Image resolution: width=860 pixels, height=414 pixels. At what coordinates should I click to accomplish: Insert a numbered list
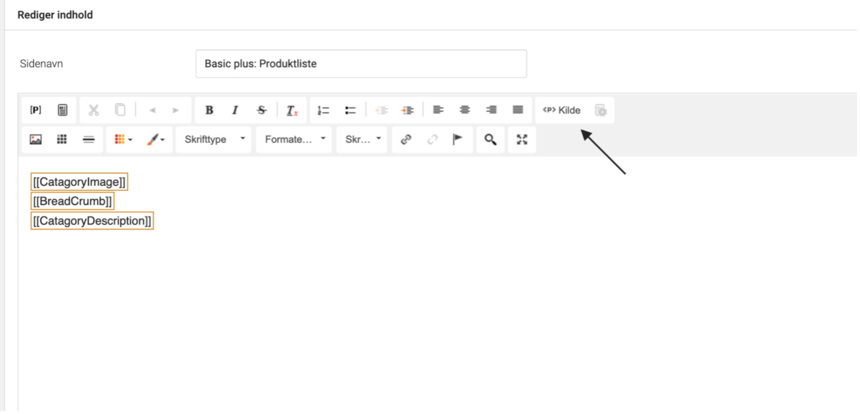click(324, 110)
